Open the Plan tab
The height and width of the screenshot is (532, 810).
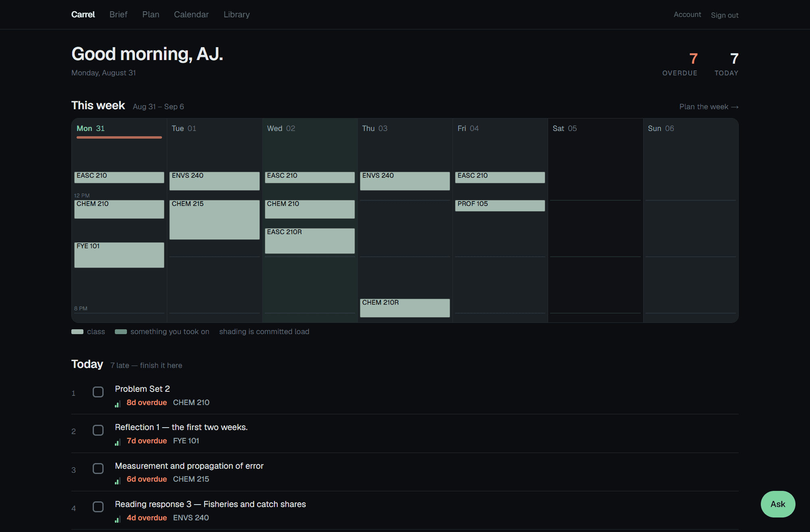coord(151,15)
